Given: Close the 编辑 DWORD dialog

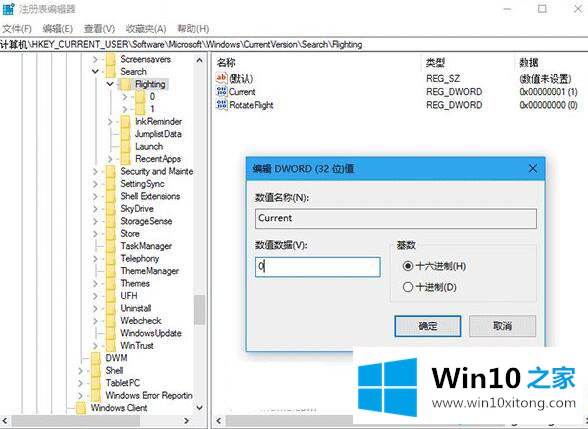Looking at the screenshot, I should [532, 169].
